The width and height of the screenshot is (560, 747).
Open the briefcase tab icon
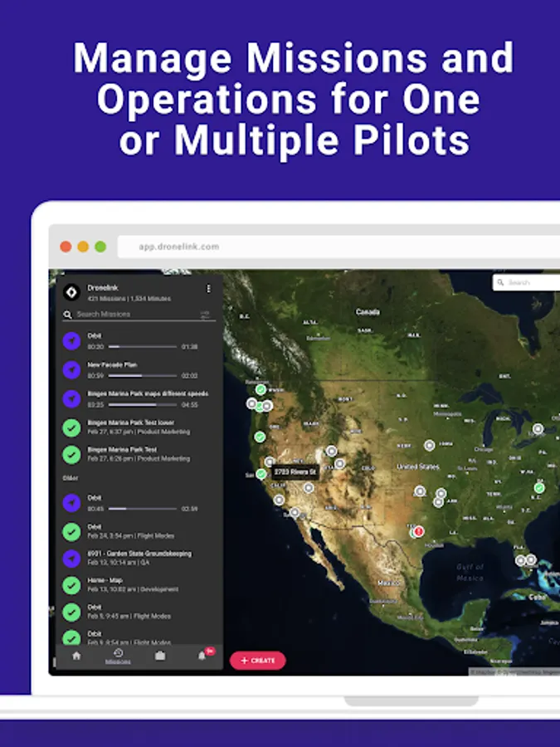click(x=160, y=656)
